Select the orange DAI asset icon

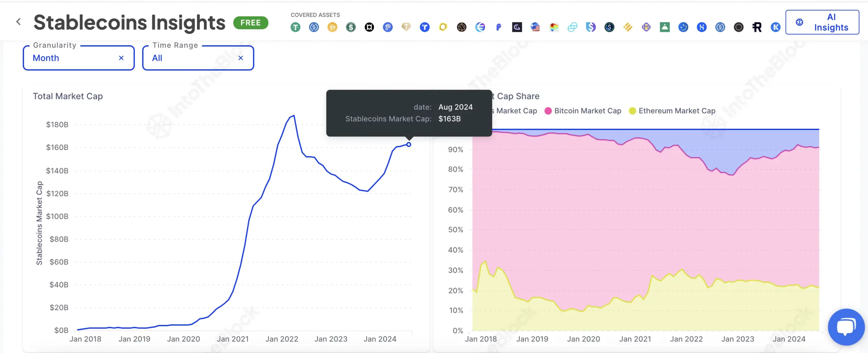click(332, 27)
